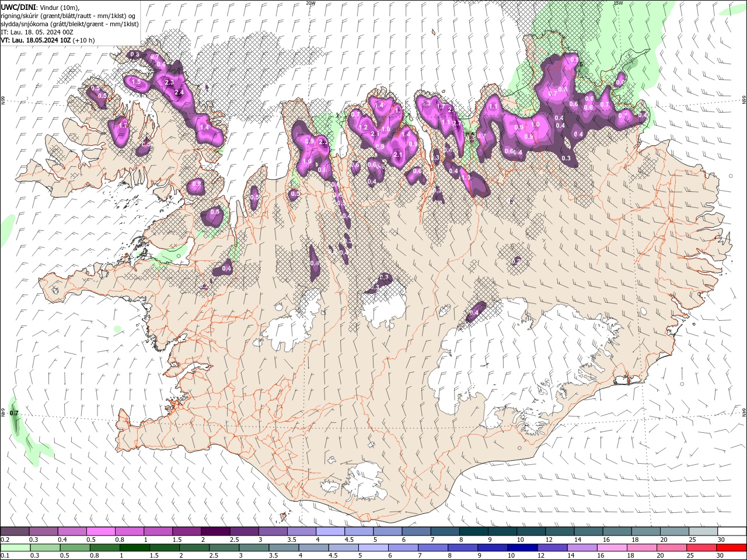Click the 2.4 snowfall value on the map

[179, 92]
